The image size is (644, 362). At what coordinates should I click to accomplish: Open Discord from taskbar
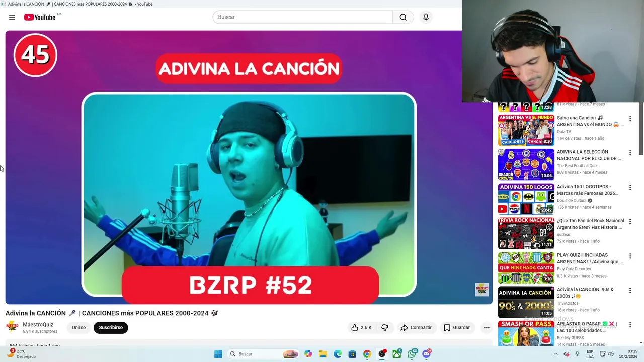click(427, 354)
